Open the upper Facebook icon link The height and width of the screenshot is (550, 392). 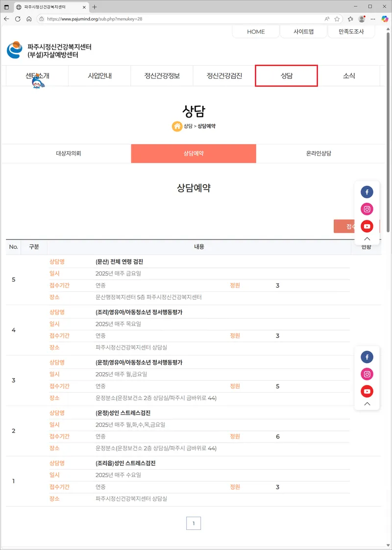click(367, 192)
